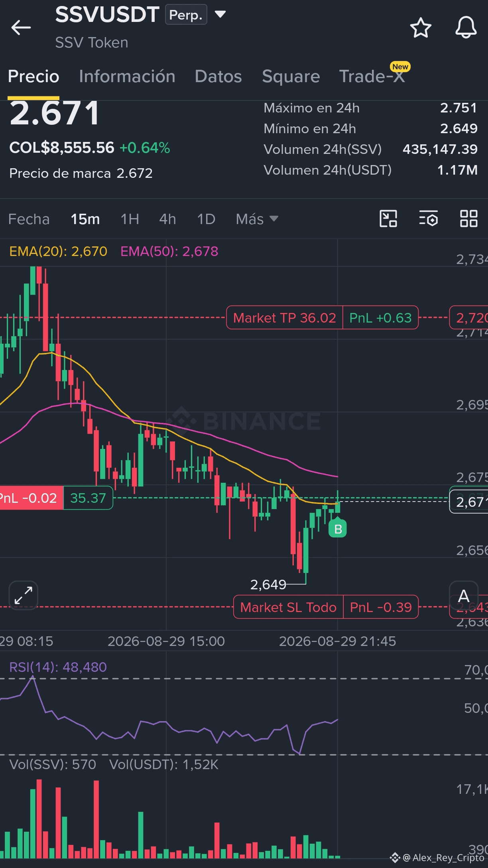
Task: Open price alerts via bell icon
Action: [466, 28]
